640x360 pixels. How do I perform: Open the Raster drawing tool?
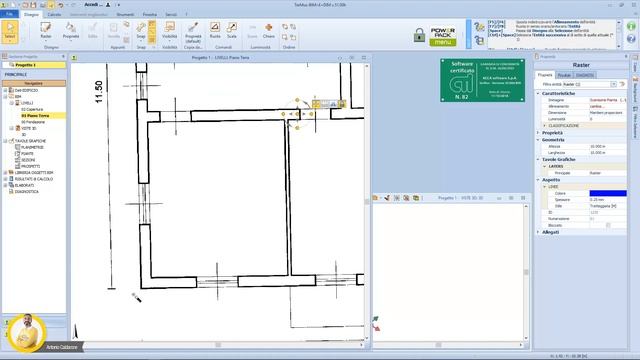[x=46, y=31]
